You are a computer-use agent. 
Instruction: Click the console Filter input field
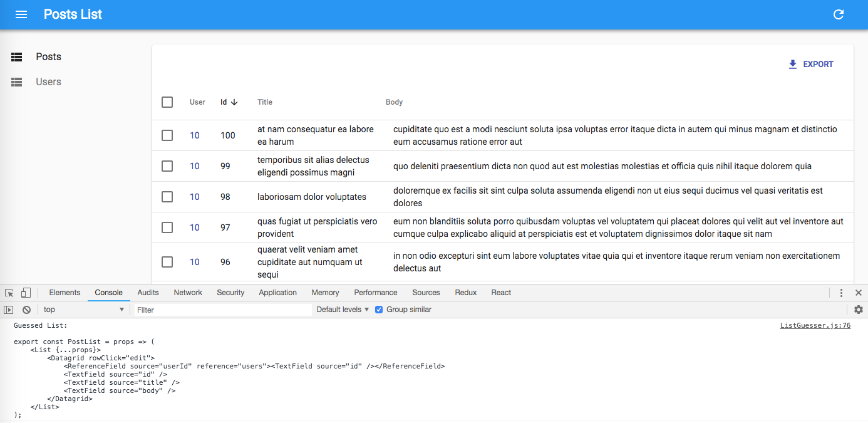tap(222, 310)
